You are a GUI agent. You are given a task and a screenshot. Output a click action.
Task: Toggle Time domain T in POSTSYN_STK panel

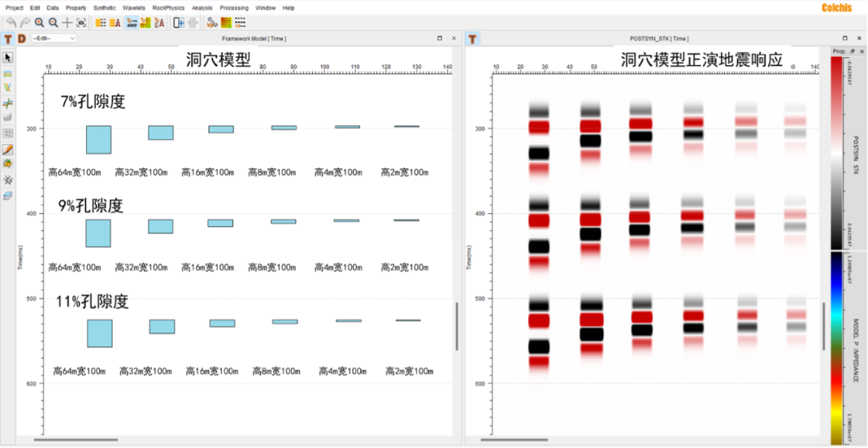coord(473,39)
